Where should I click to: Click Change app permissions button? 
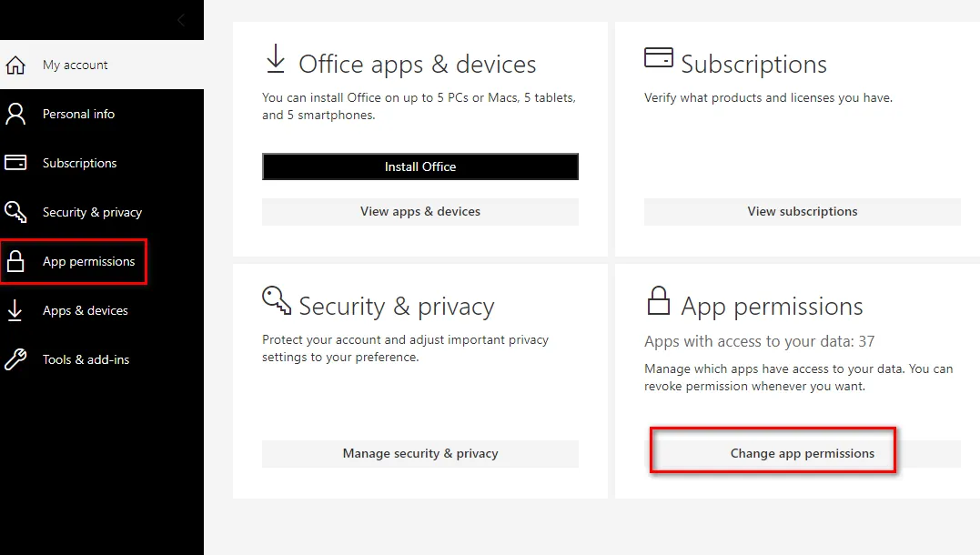[x=802, y=454]
